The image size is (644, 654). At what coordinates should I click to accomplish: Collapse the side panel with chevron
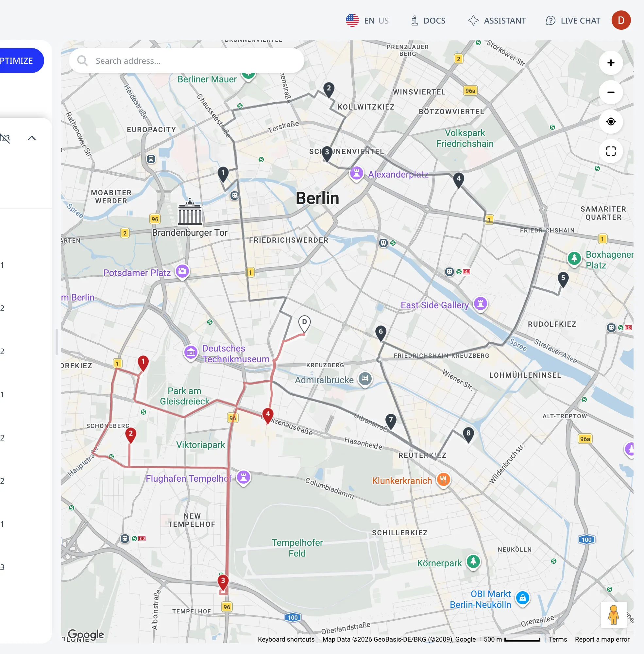[31, 138]
